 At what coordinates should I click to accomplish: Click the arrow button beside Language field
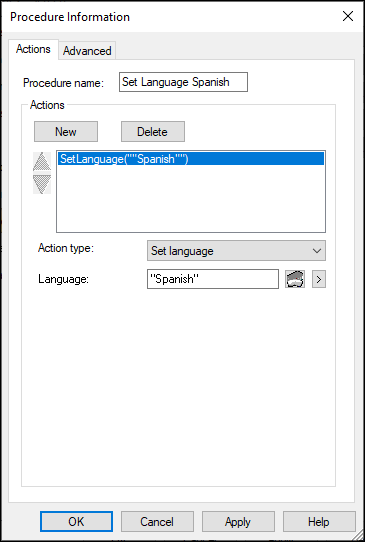(x=319, y=279)
